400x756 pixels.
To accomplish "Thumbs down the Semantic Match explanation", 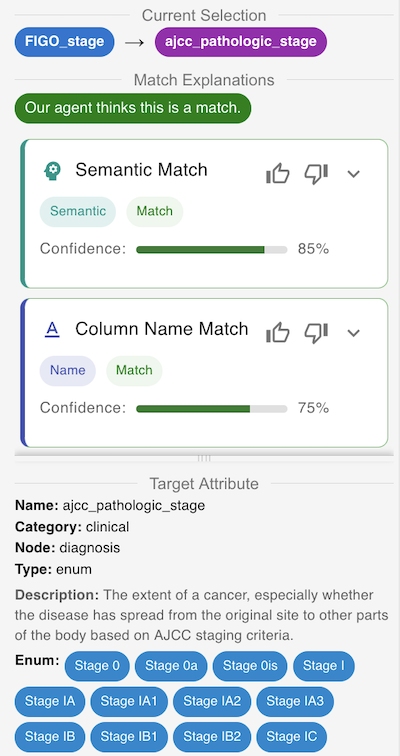I will tap(316, 174).
